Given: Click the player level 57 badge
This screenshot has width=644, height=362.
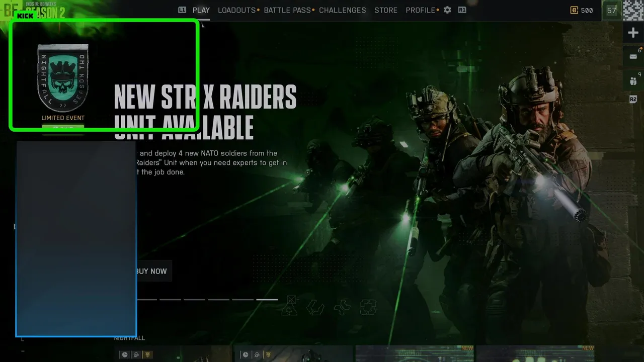Looking at the screenshot, I should tap(612, 10).
